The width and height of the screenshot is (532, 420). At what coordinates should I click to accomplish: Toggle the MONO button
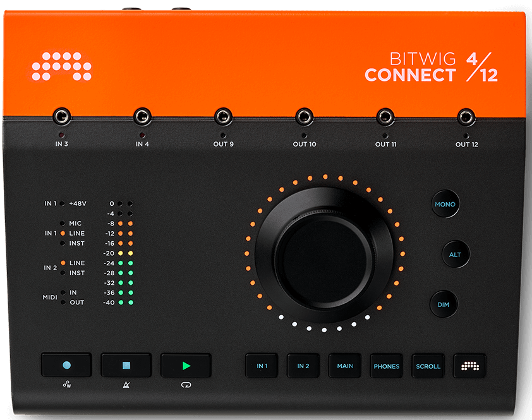(445, 205)
